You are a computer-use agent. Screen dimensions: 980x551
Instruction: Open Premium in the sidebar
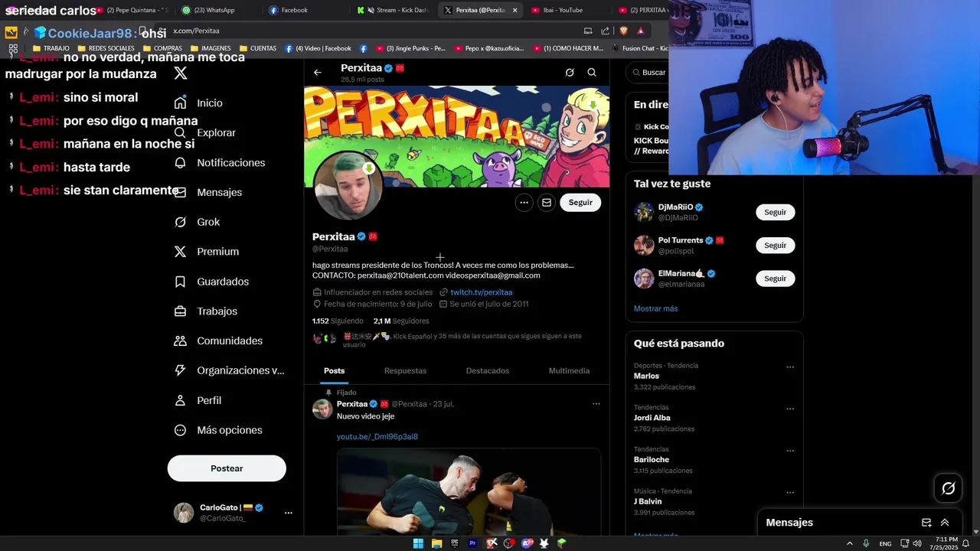pos(207,251)
